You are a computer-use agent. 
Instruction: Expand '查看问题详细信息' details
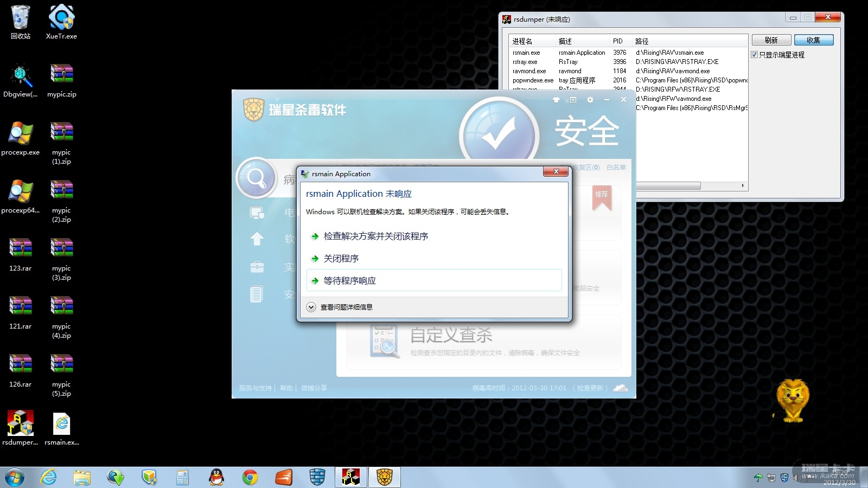tap(340, 307)
